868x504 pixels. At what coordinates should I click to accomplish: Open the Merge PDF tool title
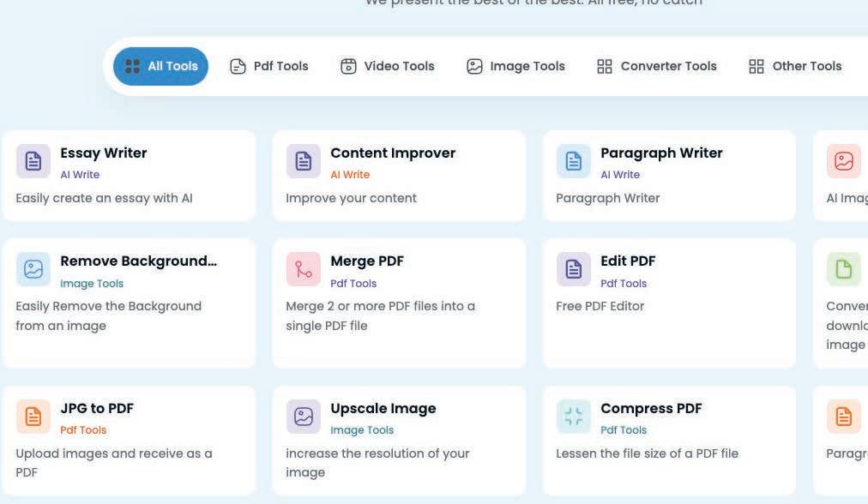tap(367, 261)
